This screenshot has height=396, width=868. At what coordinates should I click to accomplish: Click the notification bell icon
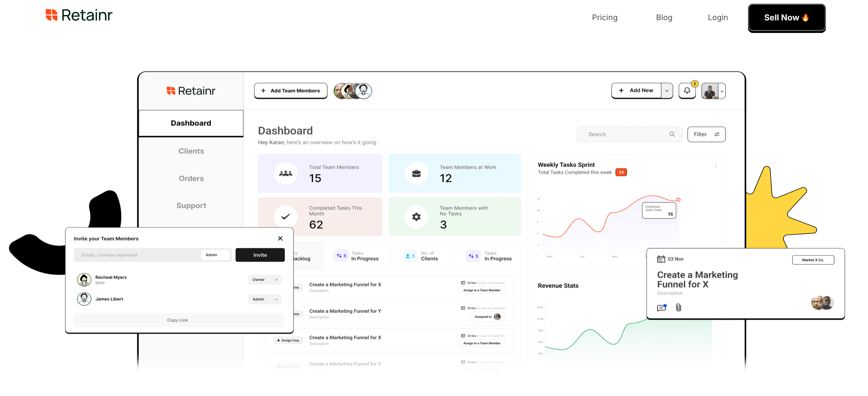[687, 91]
